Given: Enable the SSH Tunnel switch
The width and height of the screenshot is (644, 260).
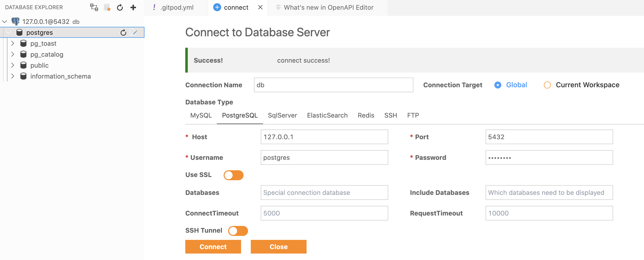Looking at the screenshot, I should [x=238, y=231].
